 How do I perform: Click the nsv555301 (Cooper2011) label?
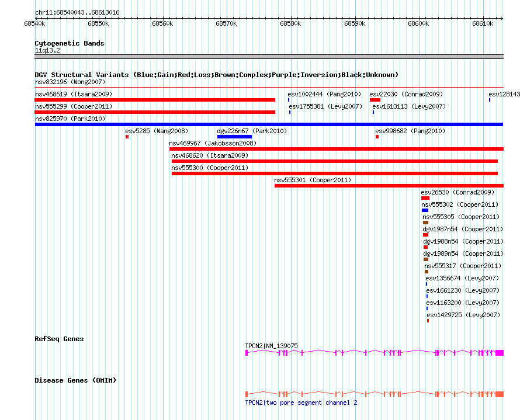pyautogui.click(x=313, y=180)
